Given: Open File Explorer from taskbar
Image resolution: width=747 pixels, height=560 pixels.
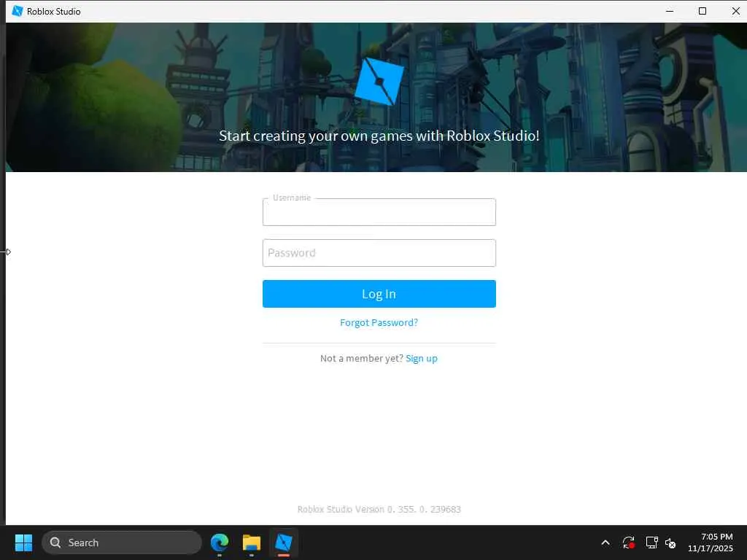Looking at the screenshot, I should 252,542.
